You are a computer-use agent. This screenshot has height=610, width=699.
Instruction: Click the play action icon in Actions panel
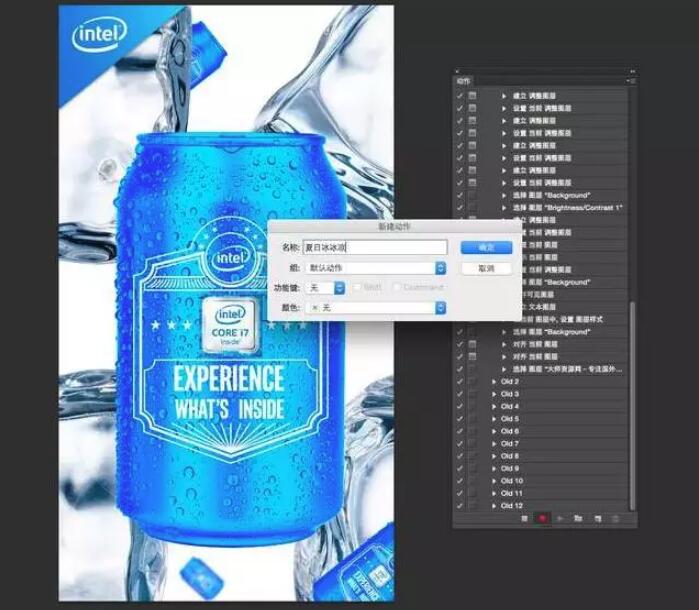click(560, 519)
